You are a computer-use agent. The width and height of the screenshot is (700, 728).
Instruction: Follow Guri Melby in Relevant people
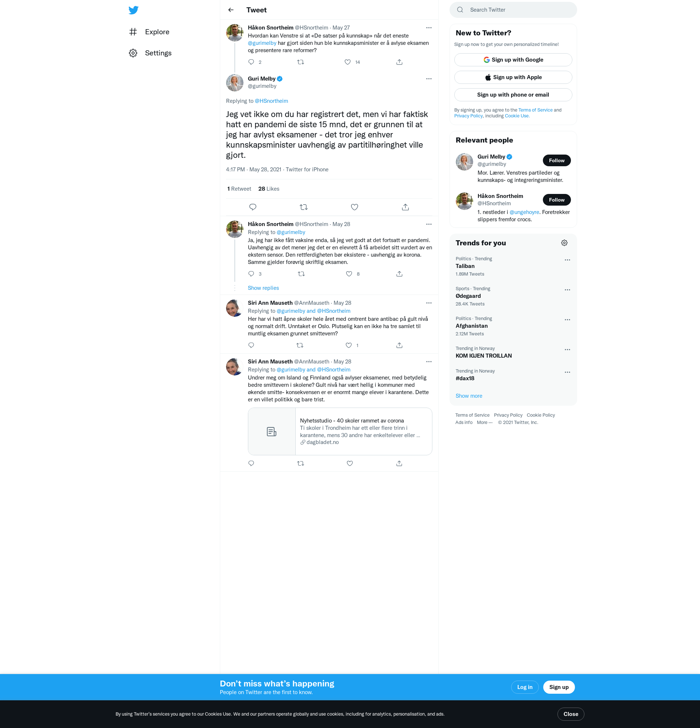(557, 160)
